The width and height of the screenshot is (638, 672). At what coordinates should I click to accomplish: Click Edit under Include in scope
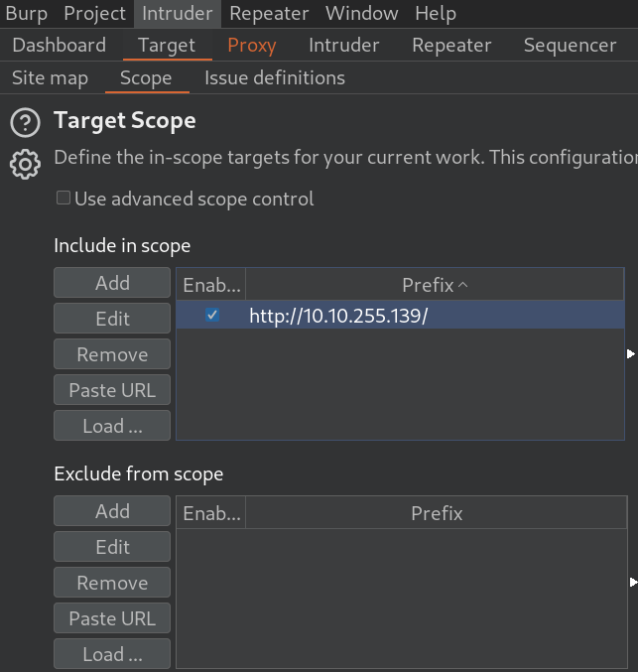click(x=112, y=319)
